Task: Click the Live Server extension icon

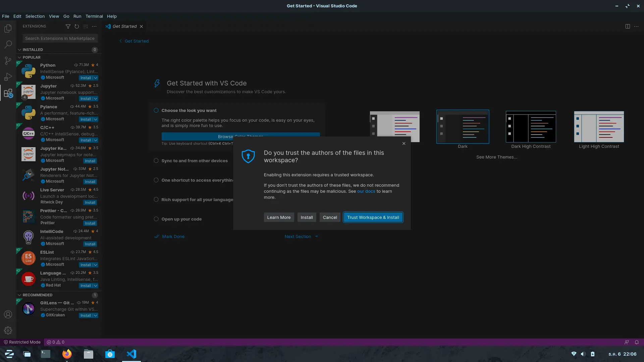Action: [29, 196]
